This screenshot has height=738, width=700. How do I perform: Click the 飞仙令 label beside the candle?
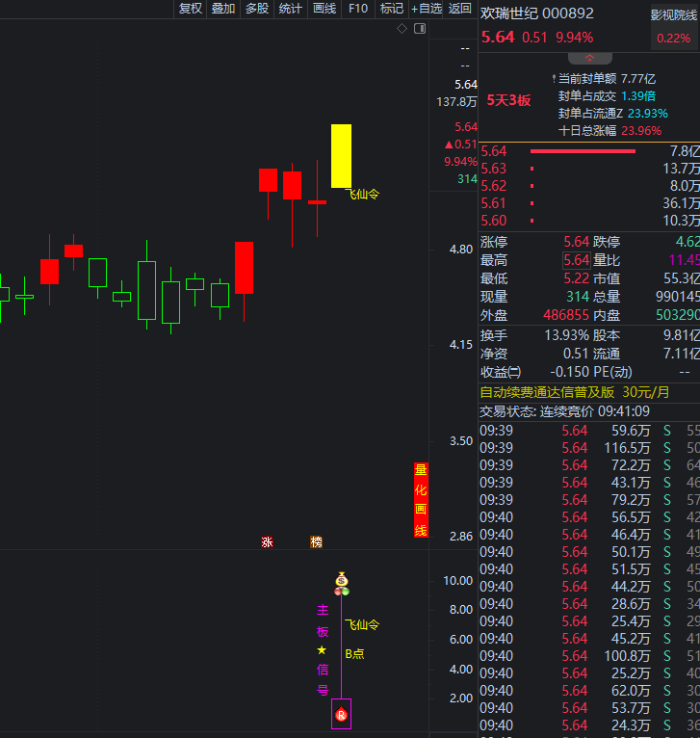(x=362, y=194)
